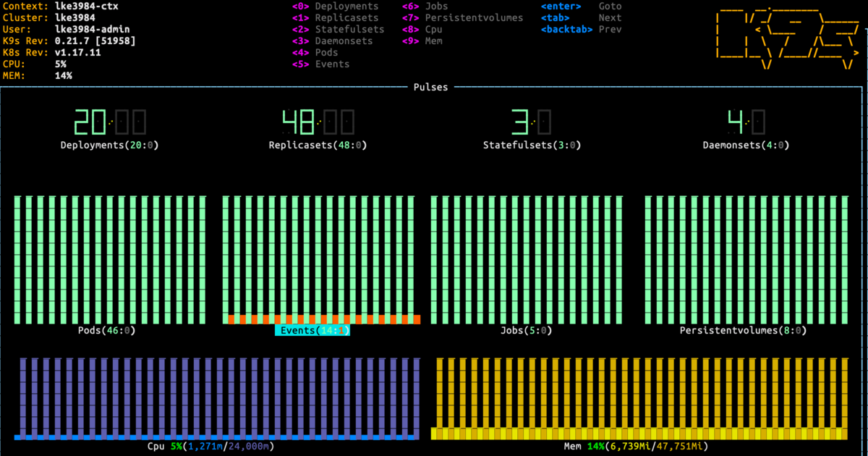Screen dimensions: 868x456
Task: Select the <9> Mem shortcut
Action: pos(422,41)
